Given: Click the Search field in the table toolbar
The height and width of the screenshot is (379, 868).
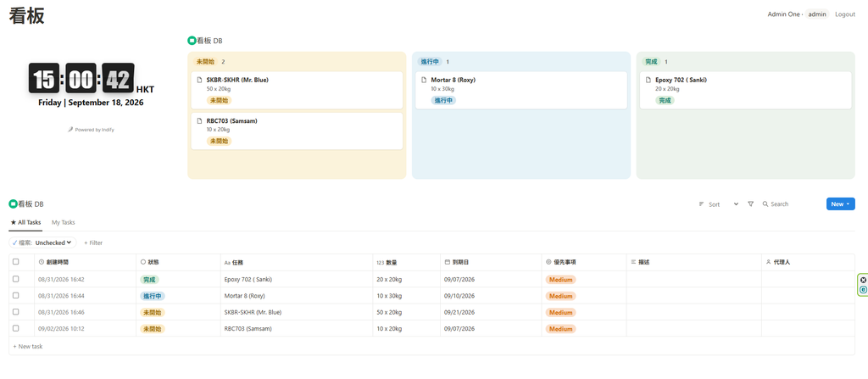Looking at the screenshot, I should coord(791,203).
